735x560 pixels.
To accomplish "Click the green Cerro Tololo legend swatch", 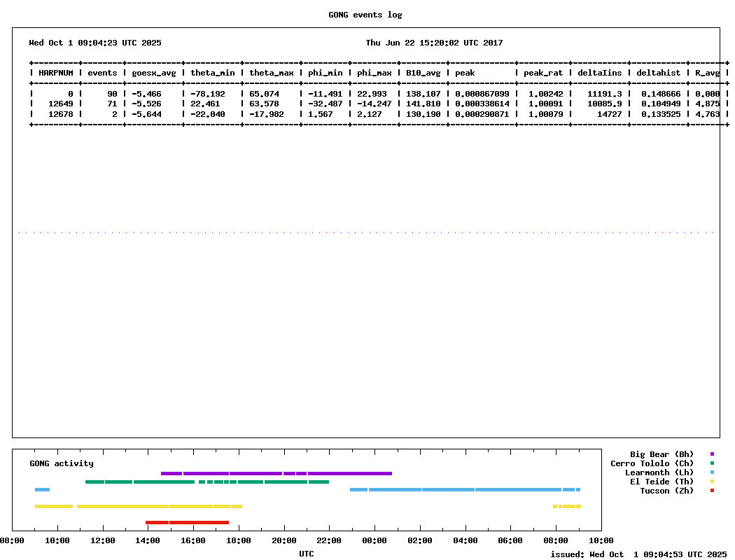I will click(712, 463).
